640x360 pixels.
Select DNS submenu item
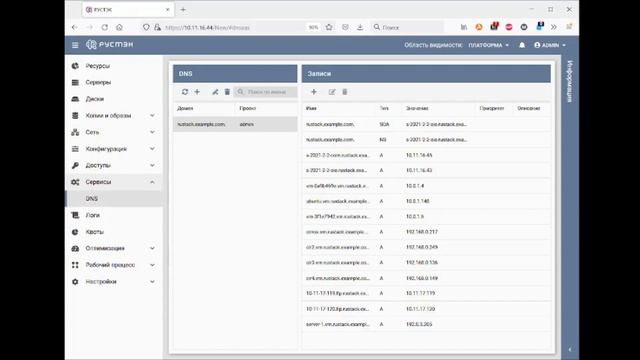114,199
